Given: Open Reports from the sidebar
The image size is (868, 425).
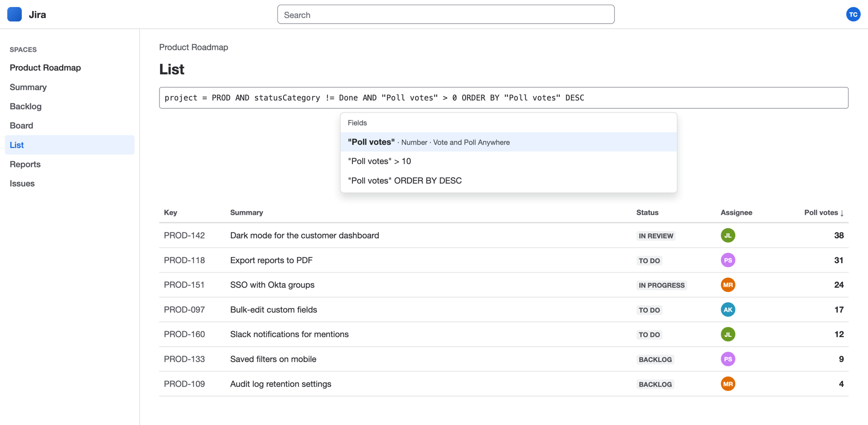Looking at the screenshot, I should pos(69,164).
